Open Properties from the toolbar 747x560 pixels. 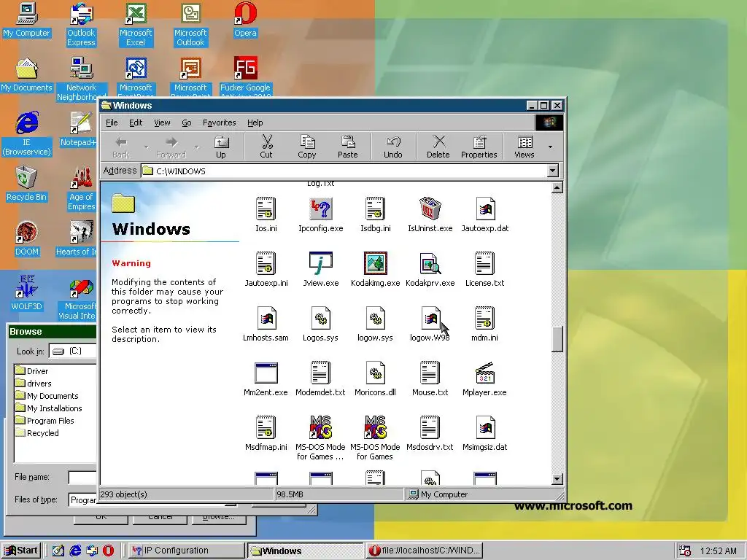pyautogui.click(x=479, y=146)
